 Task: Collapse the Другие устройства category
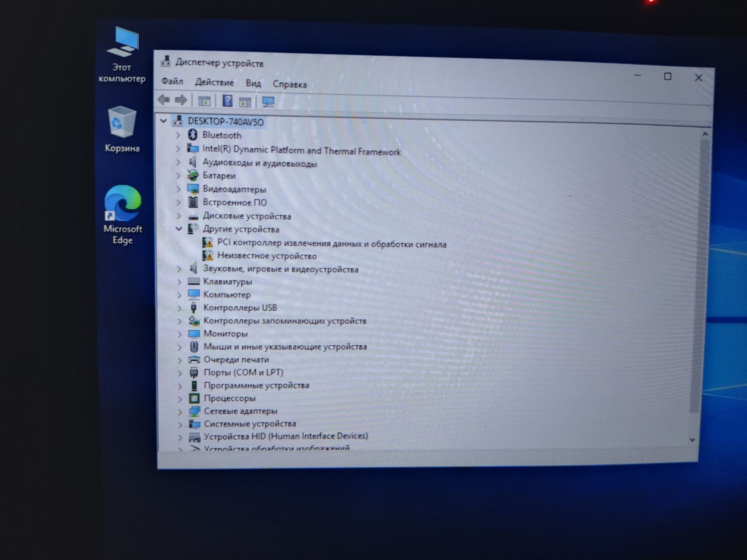tap(179, 228)
